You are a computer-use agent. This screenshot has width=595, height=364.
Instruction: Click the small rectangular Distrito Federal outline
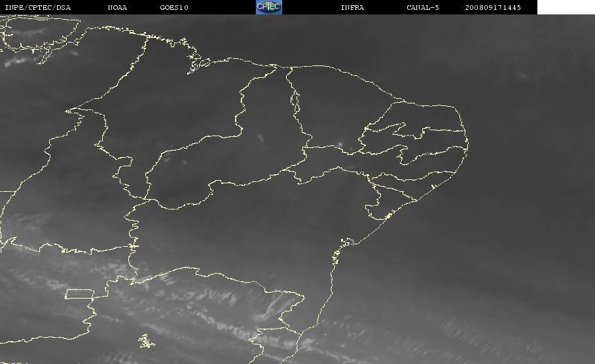pos(79,294)
